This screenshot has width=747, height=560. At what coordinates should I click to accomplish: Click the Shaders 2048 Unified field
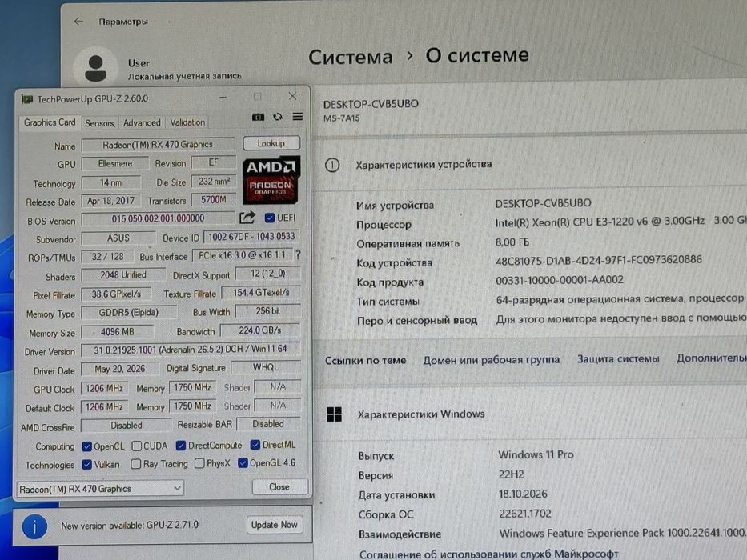(x=123, y=274)
